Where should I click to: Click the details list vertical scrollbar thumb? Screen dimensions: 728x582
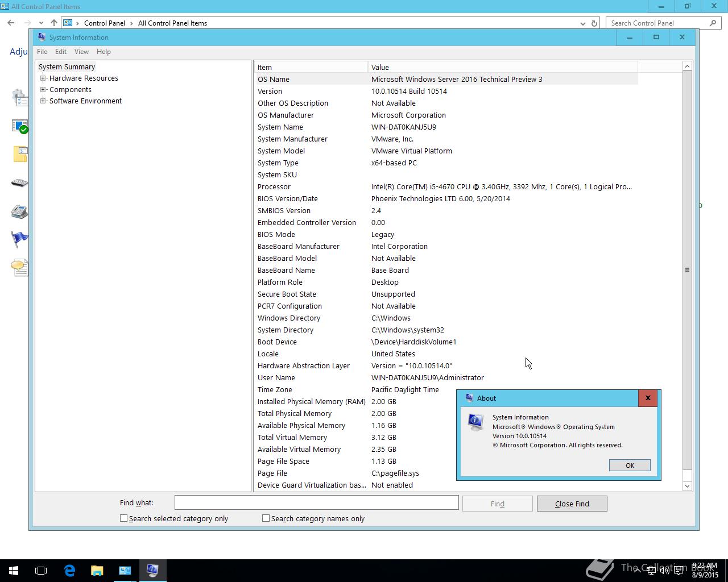click(x=687, y=271)
